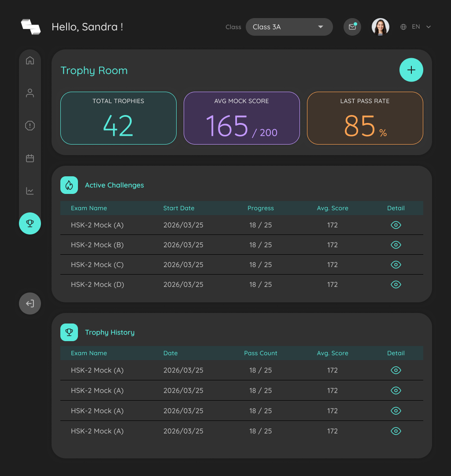Open the EN language selector
The height and width of the screenshot is (476, 451).
[415, 27]
